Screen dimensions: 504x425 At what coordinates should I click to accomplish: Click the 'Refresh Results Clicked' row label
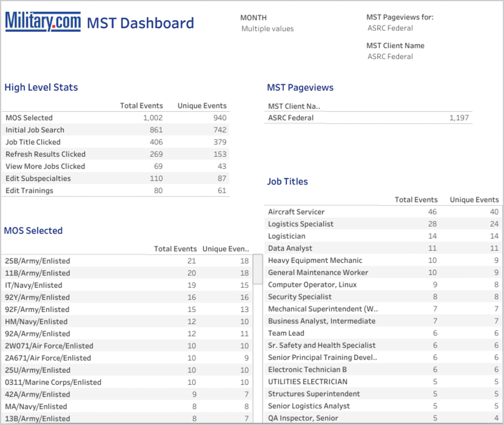pyautogui.click(x=45, y=154)
